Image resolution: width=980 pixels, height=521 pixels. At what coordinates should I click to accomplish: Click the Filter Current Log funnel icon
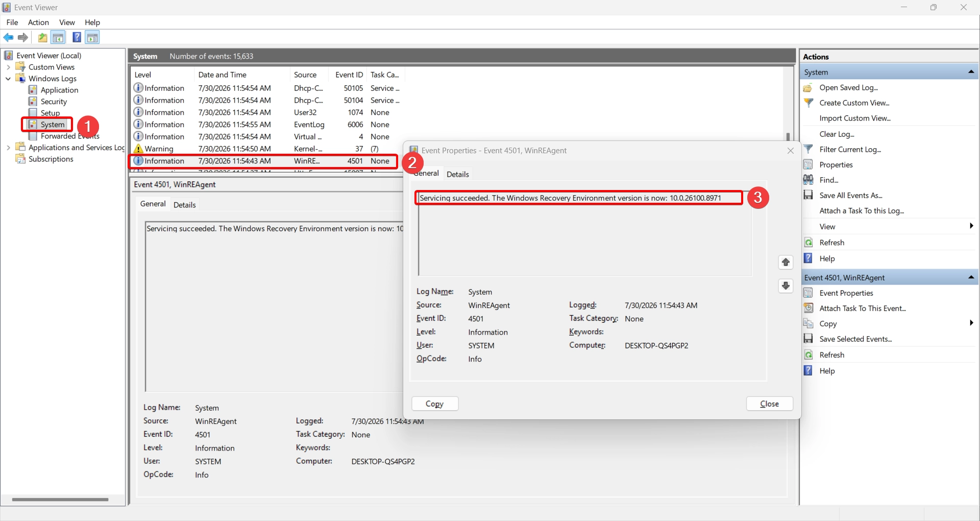click(808, 149)
